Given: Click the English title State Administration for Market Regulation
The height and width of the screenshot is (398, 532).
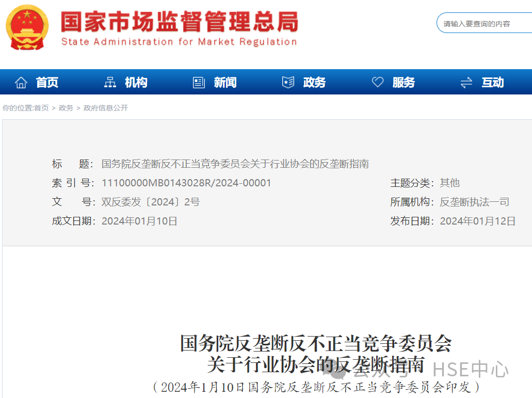Looking at the screenshot, I should [179, 42].
